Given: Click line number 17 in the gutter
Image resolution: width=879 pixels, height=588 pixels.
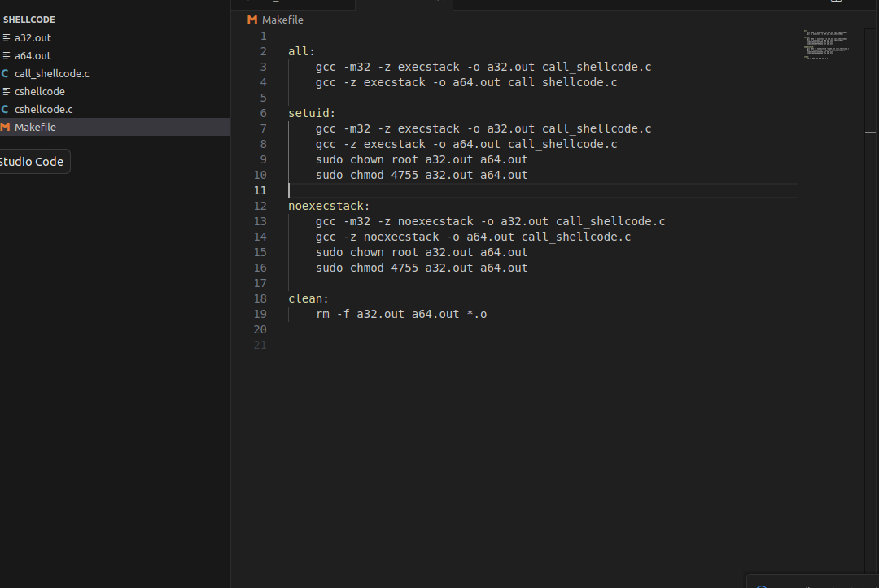Looking at the screenshot, I should click(260, 283).
